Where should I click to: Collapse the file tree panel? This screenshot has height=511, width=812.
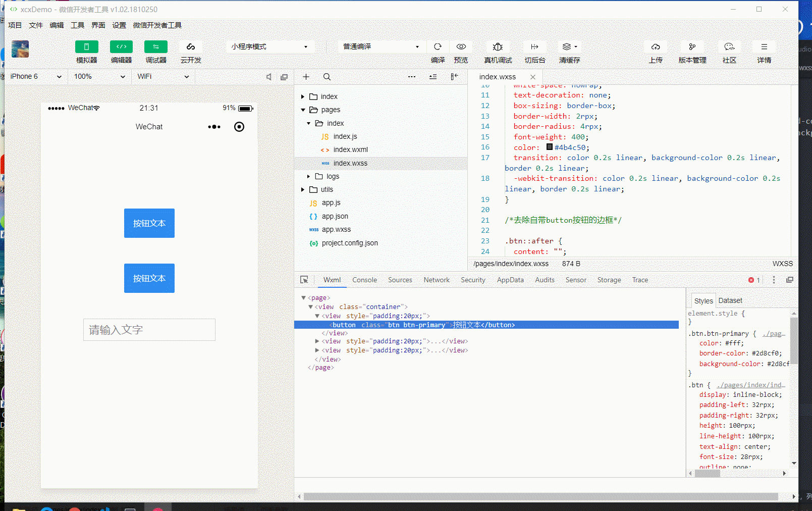pyautogui.click(x=454, y=77)
